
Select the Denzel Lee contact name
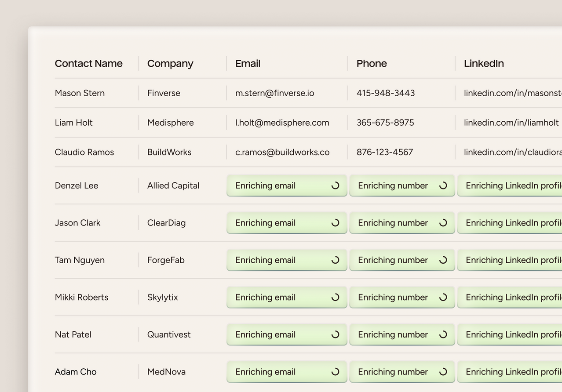click(77, 185)
